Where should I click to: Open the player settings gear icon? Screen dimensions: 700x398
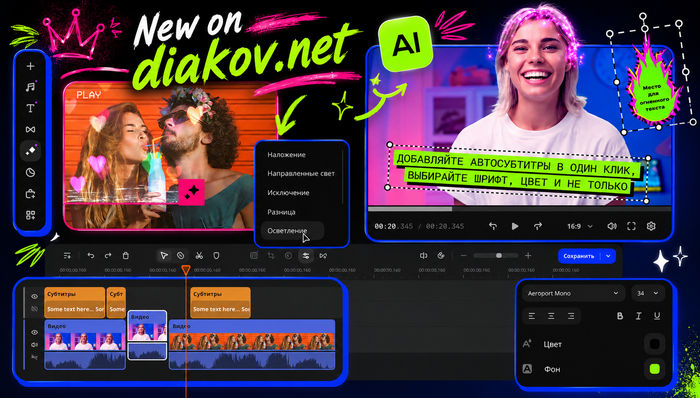[651, 226]
